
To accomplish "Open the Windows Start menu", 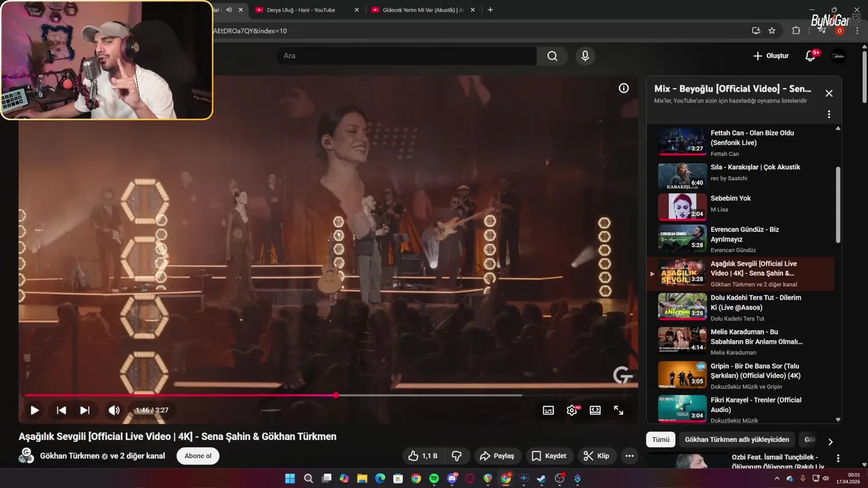I will [x=290, y=479].
